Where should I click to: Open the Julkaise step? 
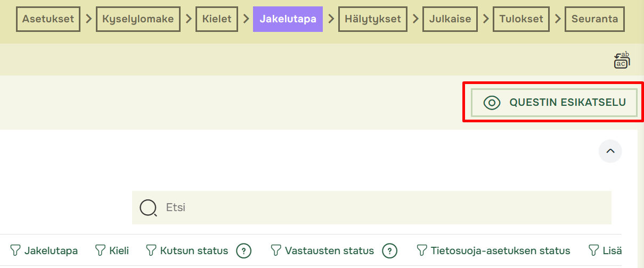[x=450, y=19]
